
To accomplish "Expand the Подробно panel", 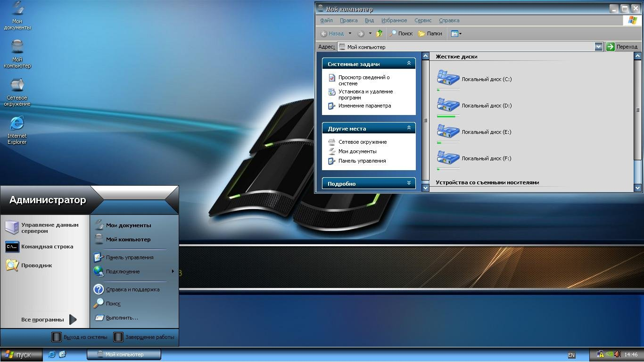I will click(x=409, y=183).
